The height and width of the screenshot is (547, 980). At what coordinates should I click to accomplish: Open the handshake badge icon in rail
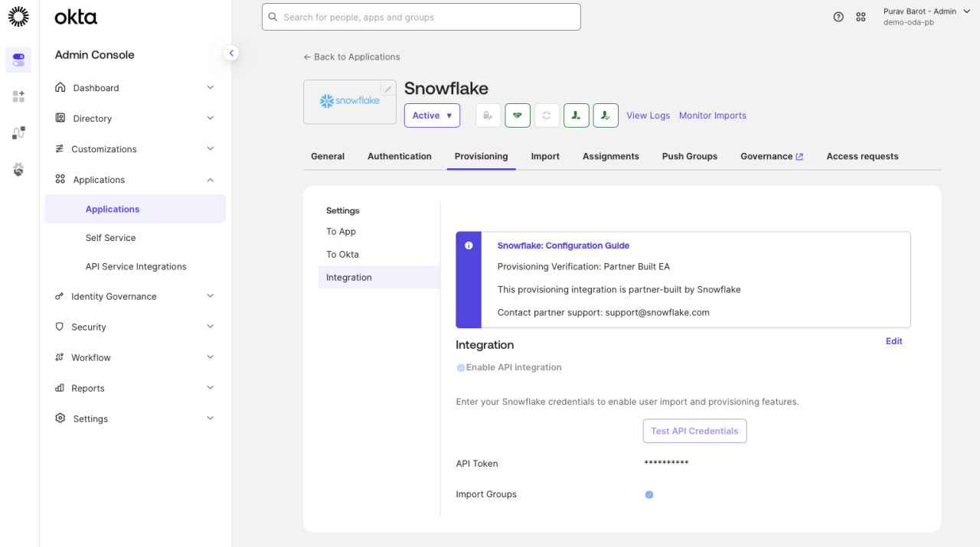tap(18, 170)
